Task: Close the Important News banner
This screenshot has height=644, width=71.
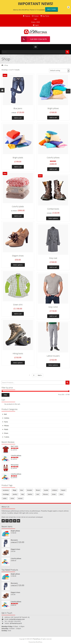Action: (x=68, y=7)
